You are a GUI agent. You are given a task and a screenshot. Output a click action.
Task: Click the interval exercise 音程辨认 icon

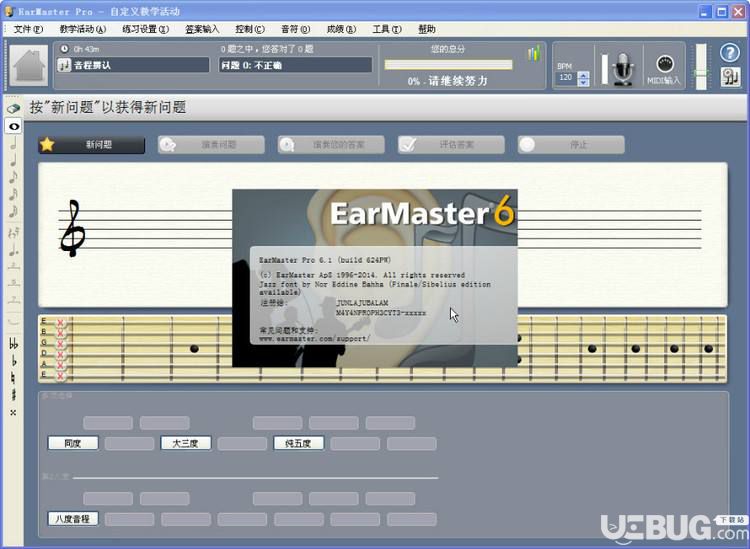click(64, 65)
